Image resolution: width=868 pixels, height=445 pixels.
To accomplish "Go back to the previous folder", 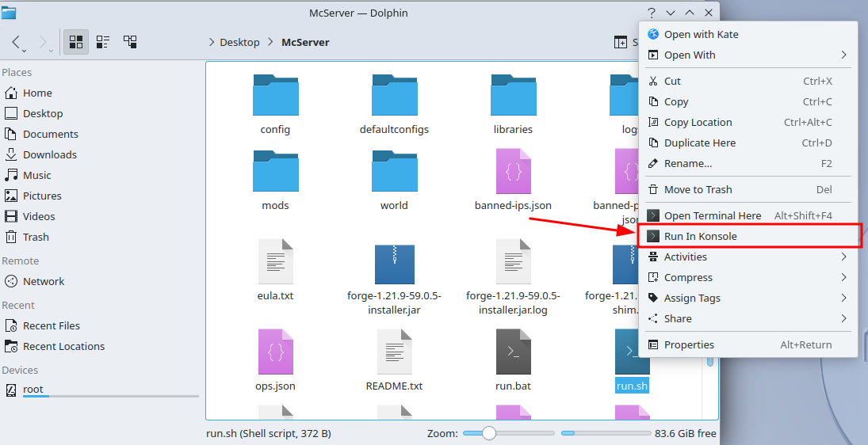I will 17,42.
